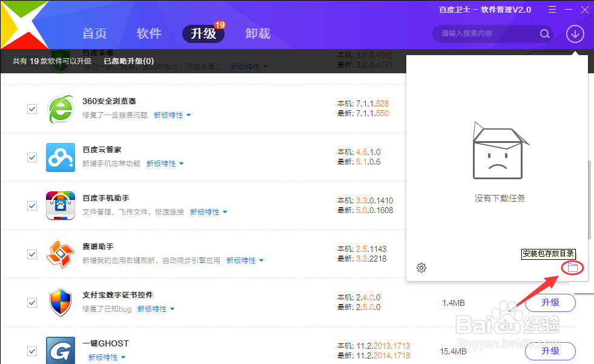Open the 一键GHOST app icon
This screenshot has height=364, width=594.
tap(60, 350)
